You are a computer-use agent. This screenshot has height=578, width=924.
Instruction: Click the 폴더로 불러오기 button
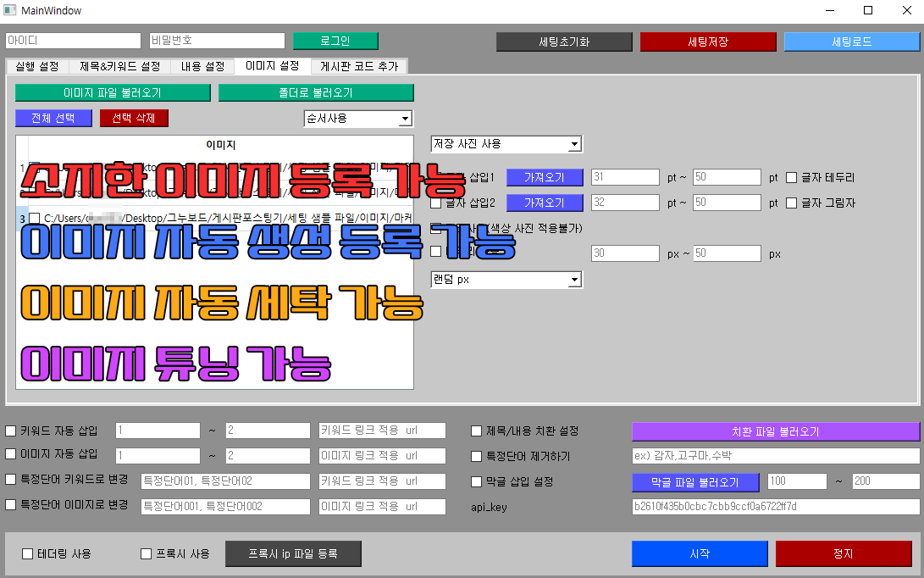316,92
